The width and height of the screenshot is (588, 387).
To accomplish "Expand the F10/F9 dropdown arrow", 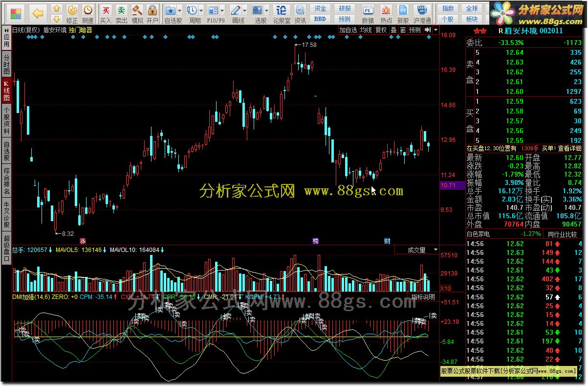I will pyautogui.click(x=222, y=10).
